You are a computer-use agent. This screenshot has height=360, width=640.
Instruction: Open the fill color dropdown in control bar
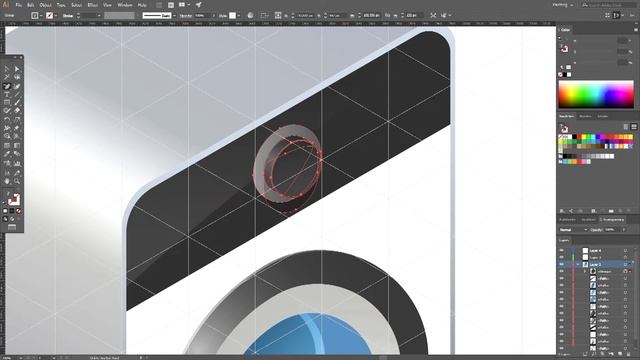pos(41,16)
